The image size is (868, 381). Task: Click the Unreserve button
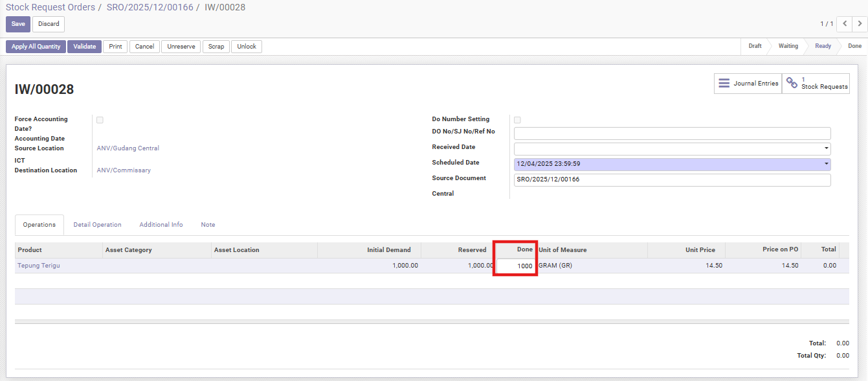(181, 47)
